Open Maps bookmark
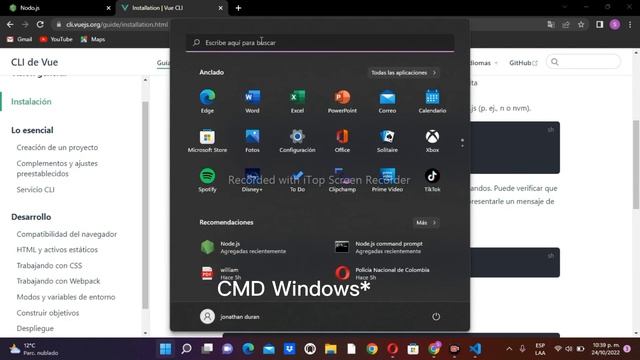 (x=93, y=39)
